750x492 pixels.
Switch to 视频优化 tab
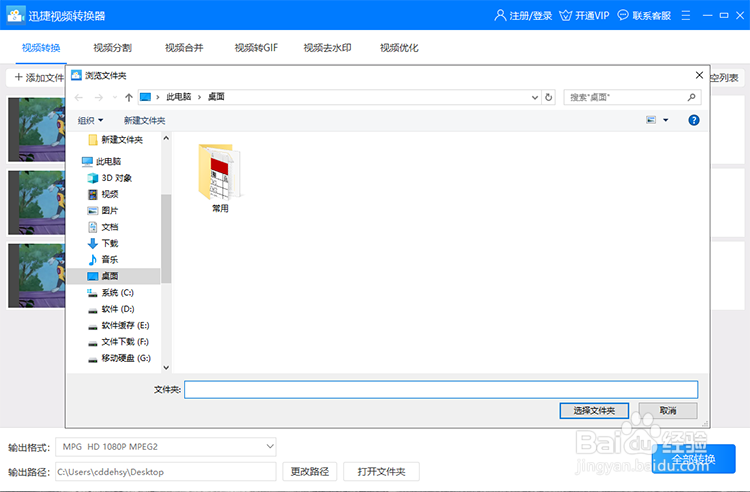click(399, 48)
